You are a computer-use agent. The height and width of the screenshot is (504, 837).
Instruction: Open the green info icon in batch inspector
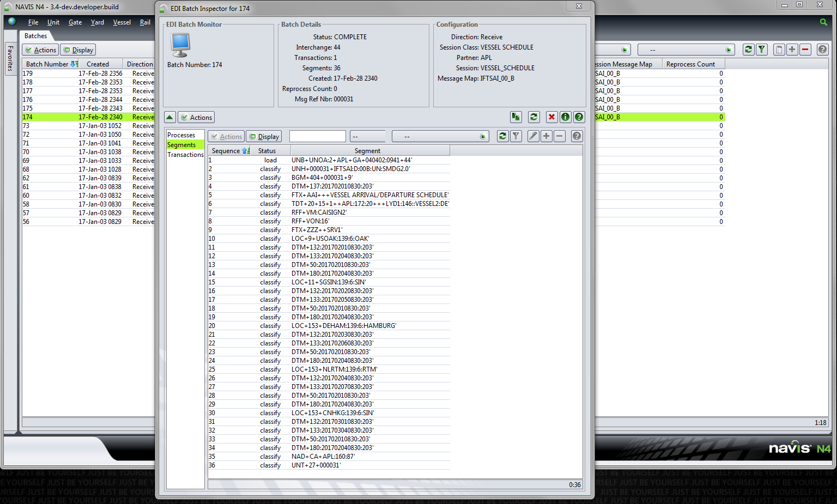coord(566,117)
